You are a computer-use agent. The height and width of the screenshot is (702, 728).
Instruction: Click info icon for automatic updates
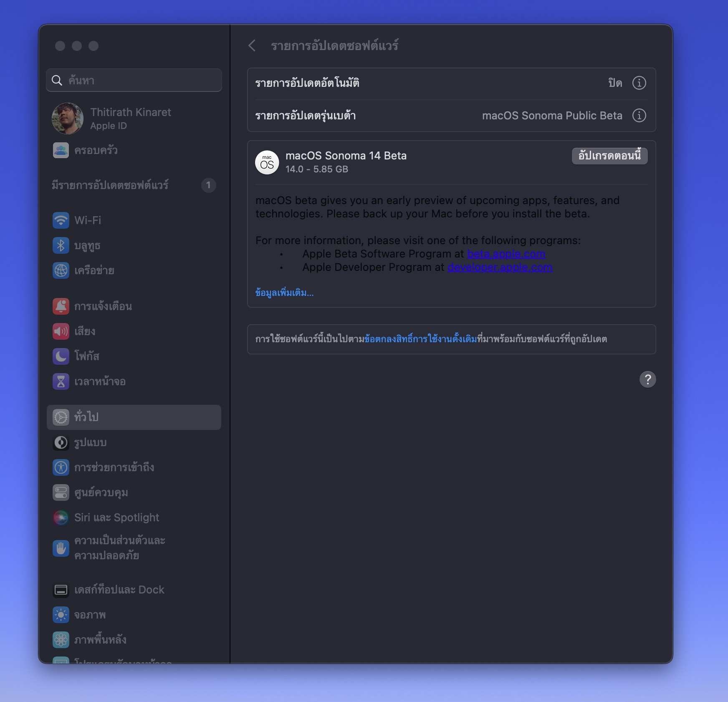(639, 83)
